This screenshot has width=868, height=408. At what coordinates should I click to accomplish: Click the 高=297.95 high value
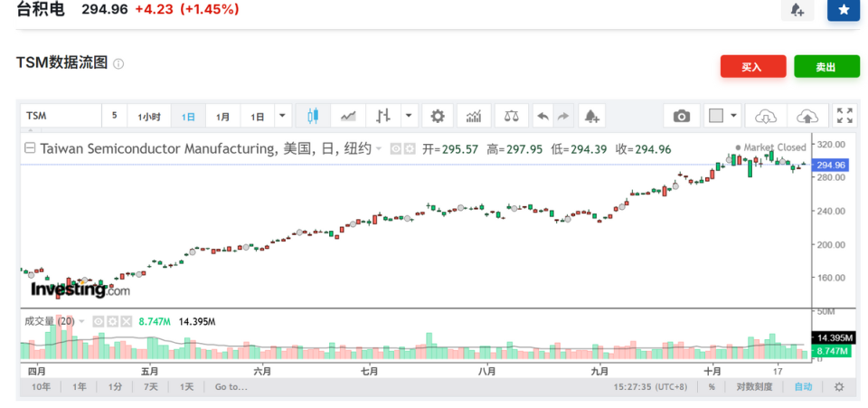[x=514, y=149]
